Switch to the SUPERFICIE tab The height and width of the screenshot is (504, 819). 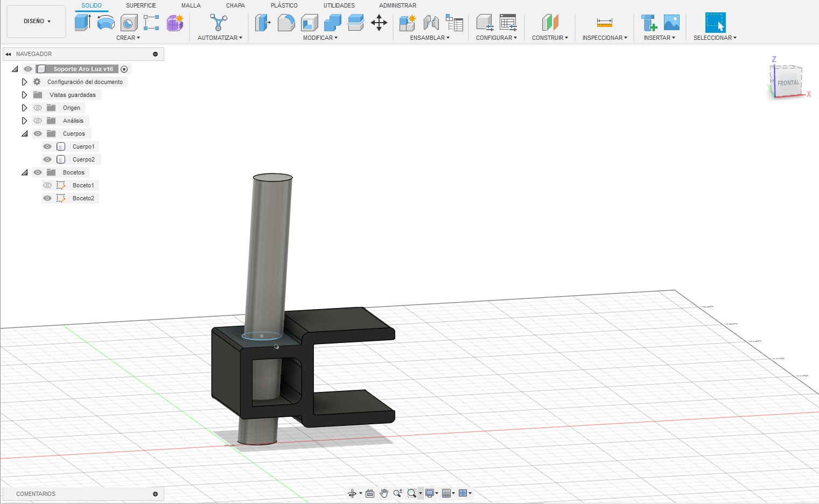pyautogui.click(x=141, y=5)
